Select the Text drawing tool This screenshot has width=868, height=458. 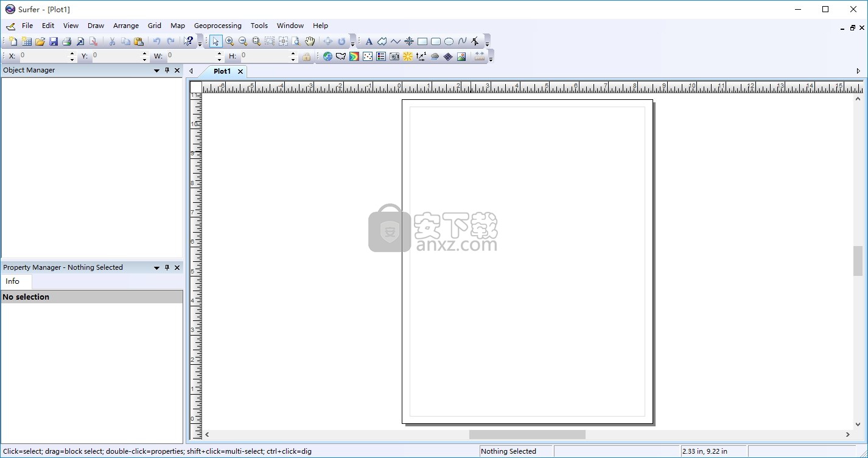coord(369,41)
